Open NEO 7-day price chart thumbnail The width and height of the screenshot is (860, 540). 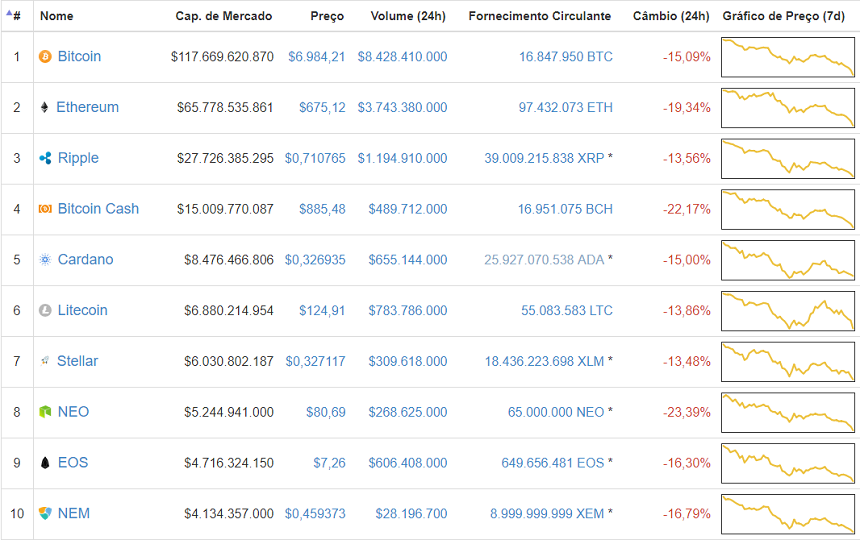[788, 412]
